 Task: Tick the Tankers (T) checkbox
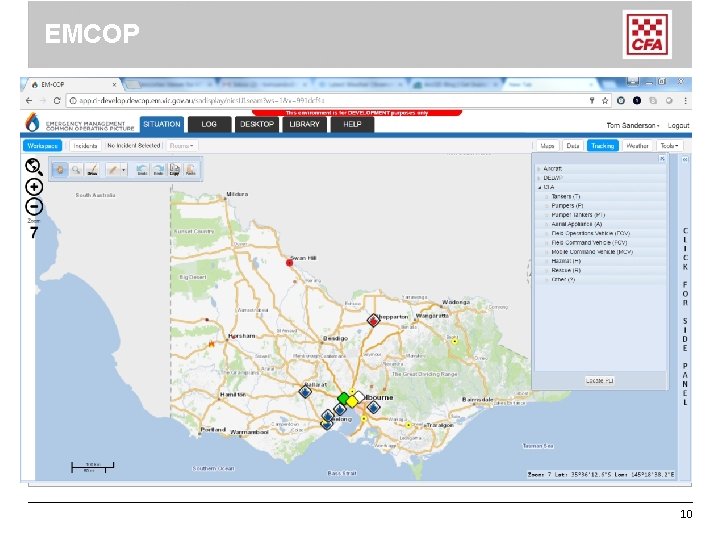point(547,197)
